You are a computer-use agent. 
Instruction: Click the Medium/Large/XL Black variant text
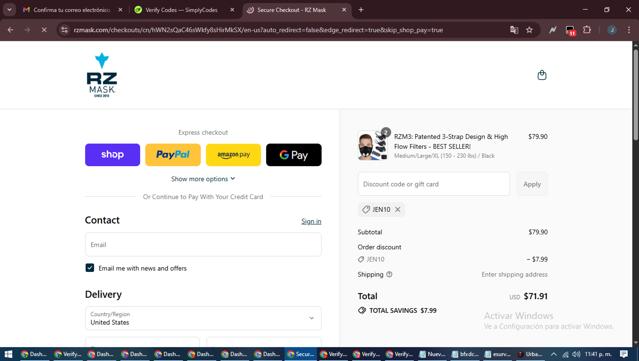(444, 156)
